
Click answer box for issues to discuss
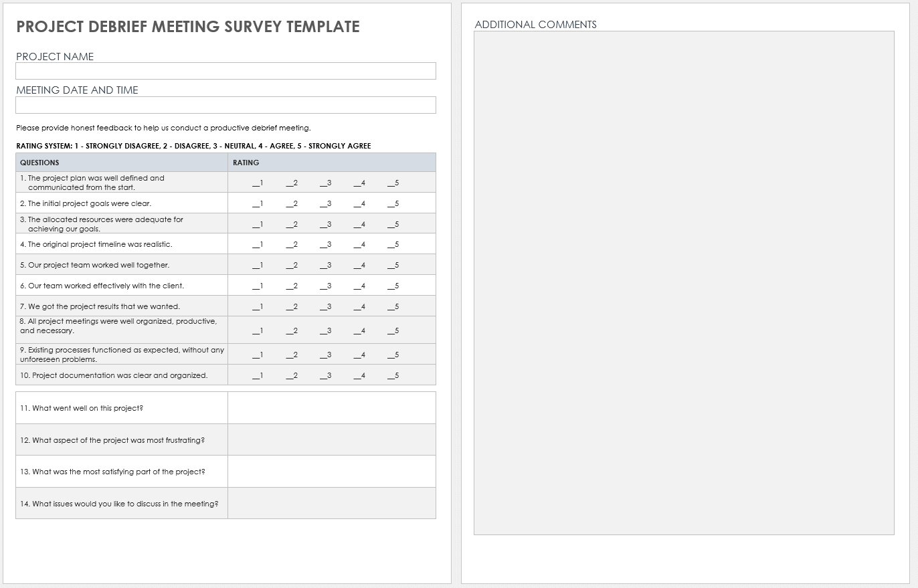331,503
